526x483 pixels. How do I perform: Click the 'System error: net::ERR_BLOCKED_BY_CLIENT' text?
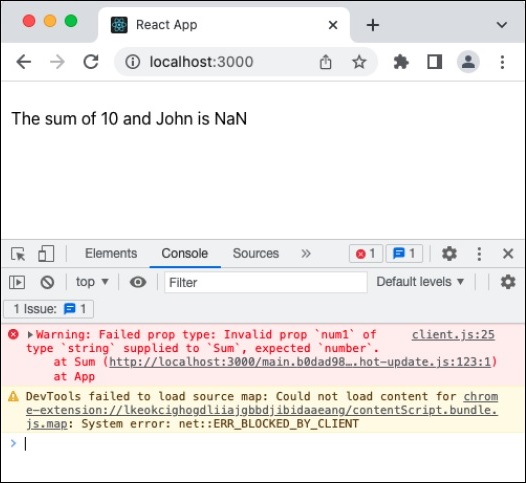(x=220, y=424)
